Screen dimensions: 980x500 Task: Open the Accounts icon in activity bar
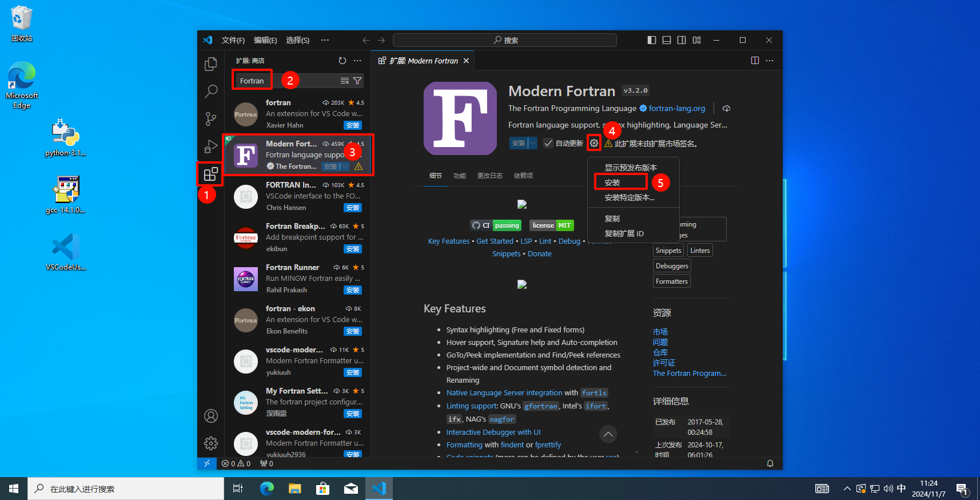tap(211, 416)
